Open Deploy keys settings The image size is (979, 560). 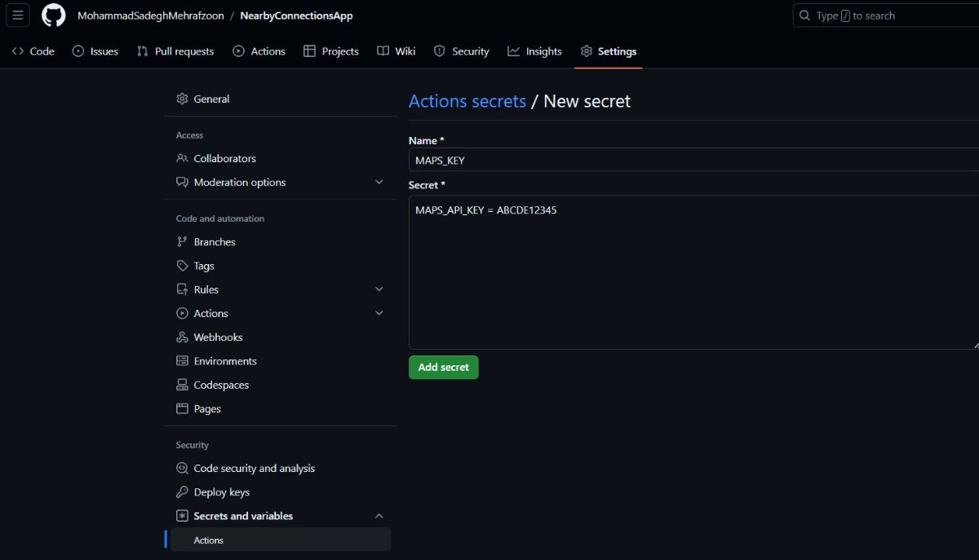281,492
